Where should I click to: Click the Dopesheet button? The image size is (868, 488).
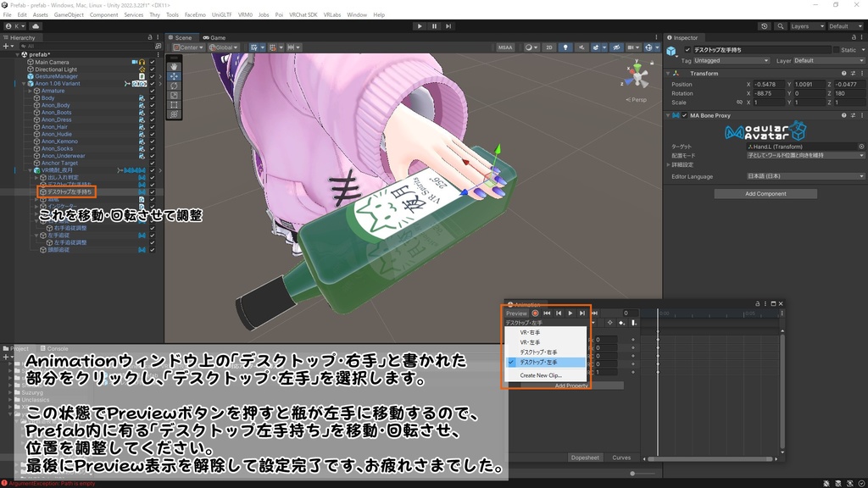(x=585, y=457)
